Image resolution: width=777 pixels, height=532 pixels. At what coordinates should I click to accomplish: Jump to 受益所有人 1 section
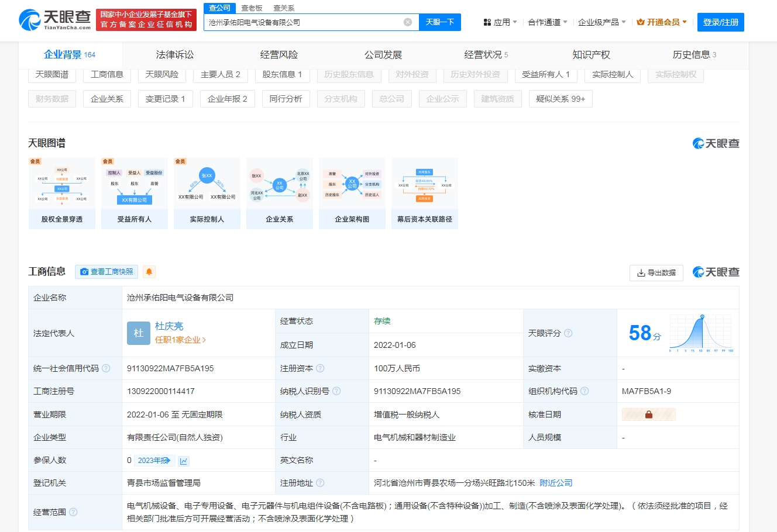(x=546, y=74)
